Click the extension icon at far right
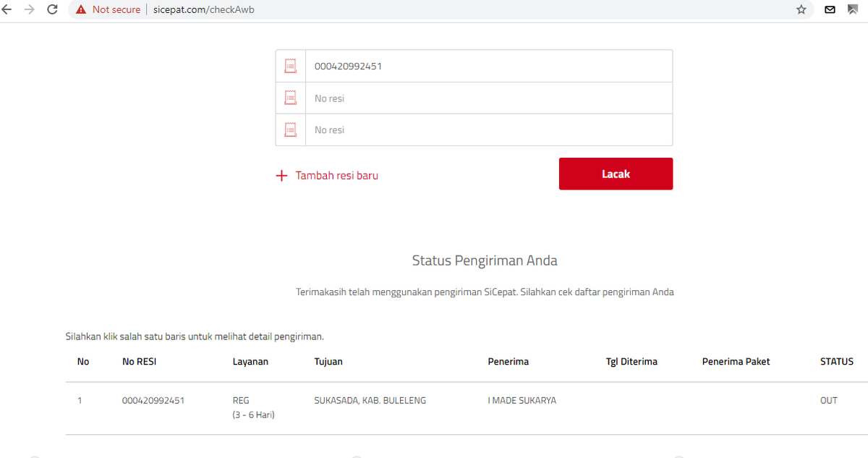This screenshot has width=868, height=458. (853, 9)
